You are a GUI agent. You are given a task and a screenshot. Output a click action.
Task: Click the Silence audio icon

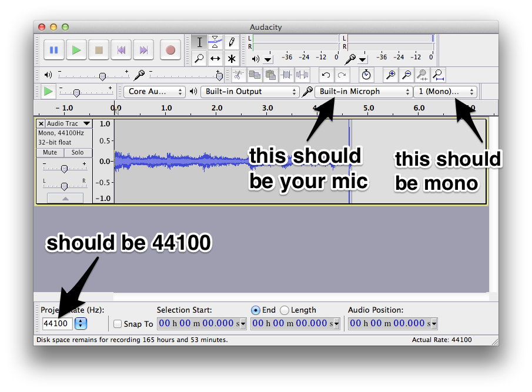tap(302, 75)
